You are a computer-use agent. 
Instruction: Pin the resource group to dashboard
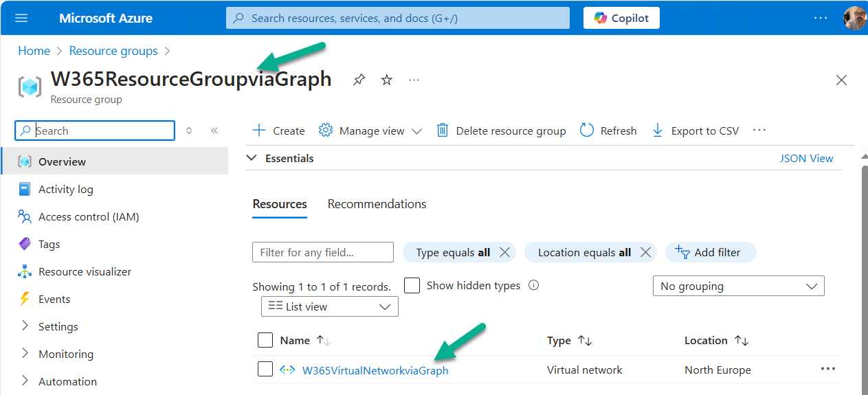359,80
